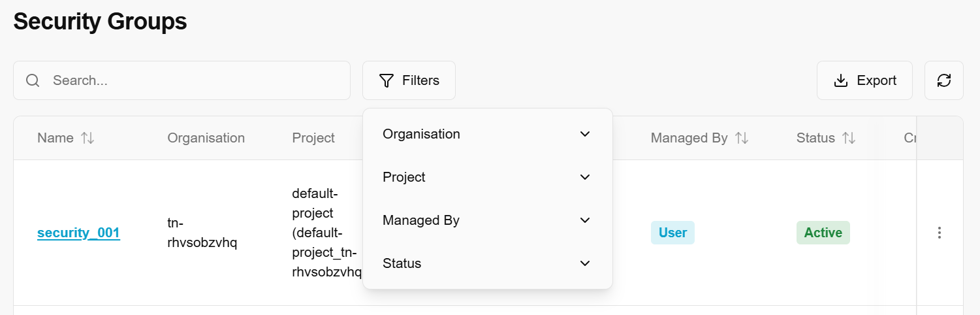The height and width of the screenshot is (315, 980).
Task: Click the refresh icon button
Action: point(943,80)
